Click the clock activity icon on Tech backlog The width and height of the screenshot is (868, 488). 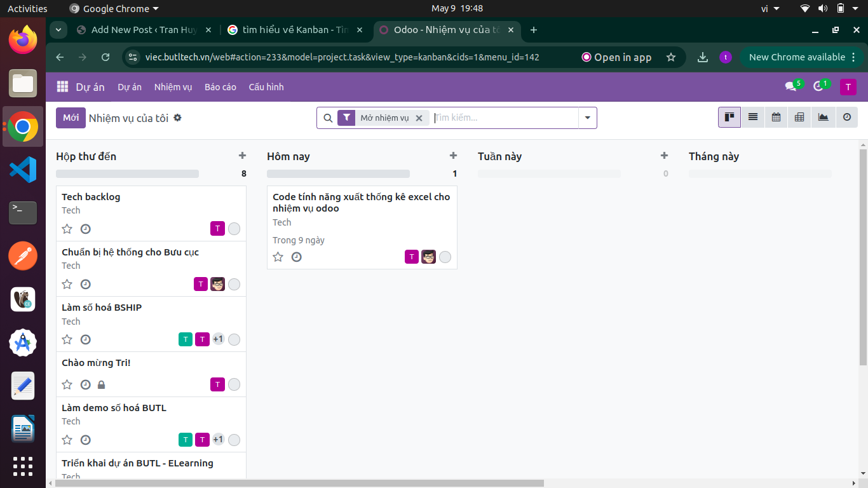coord(85,229)
